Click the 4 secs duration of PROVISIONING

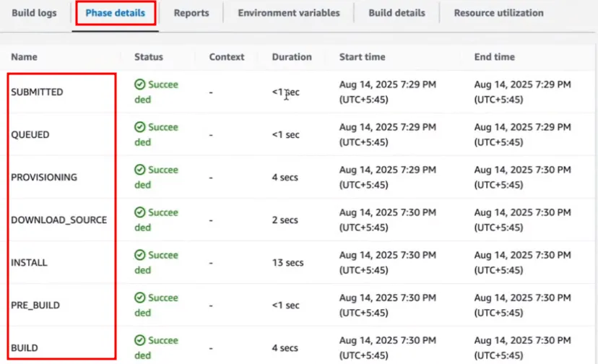(285, 178)
